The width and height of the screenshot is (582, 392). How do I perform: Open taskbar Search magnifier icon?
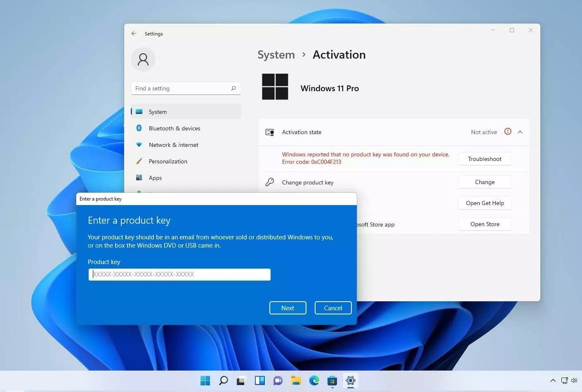(x=223, y=380)
